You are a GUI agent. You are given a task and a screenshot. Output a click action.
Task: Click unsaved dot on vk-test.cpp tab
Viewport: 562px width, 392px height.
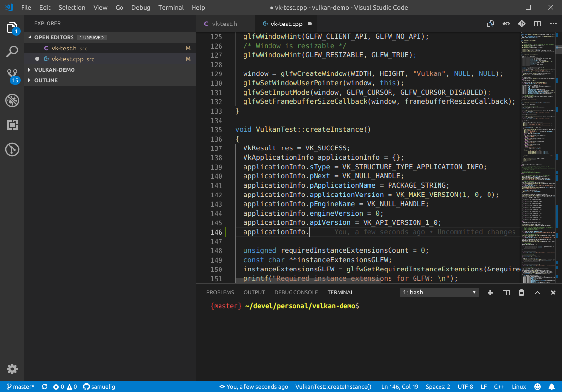[310, 24]
